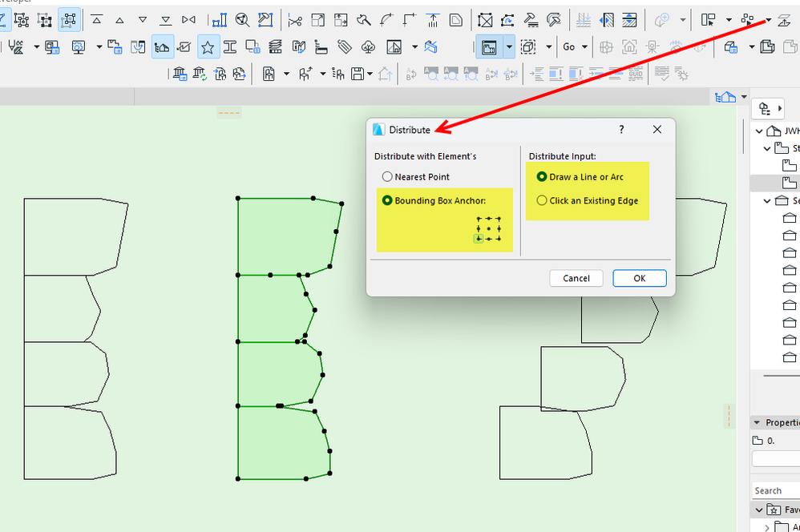This screenshot has height=532, width=800.
Task: Cancel the Distribute dialog
Action: coord(576,278)
